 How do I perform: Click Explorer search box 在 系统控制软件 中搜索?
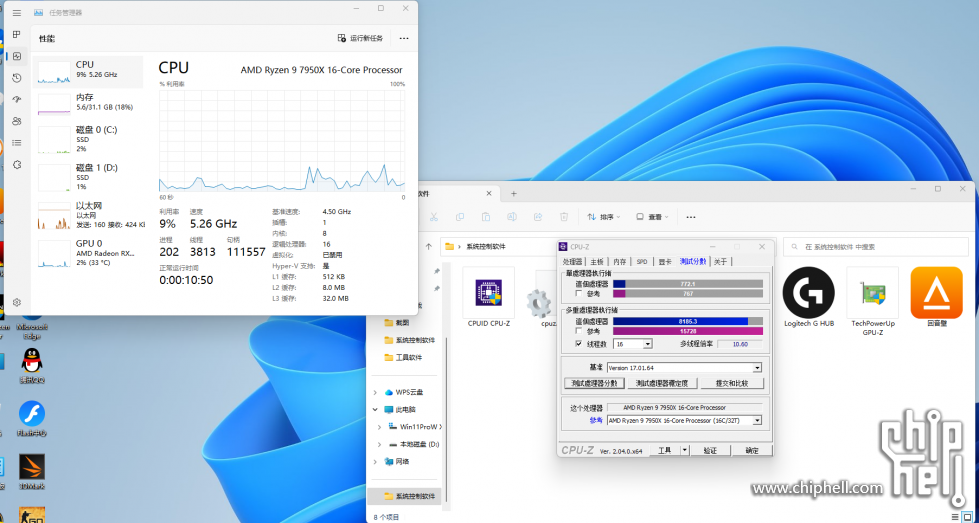coord(876,247)
